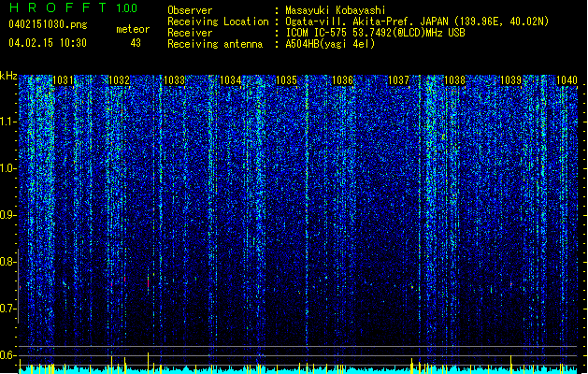The image size is (588, 374).
Task: Click the 0.9 frequency axis tick
Action: pos(8,215)
